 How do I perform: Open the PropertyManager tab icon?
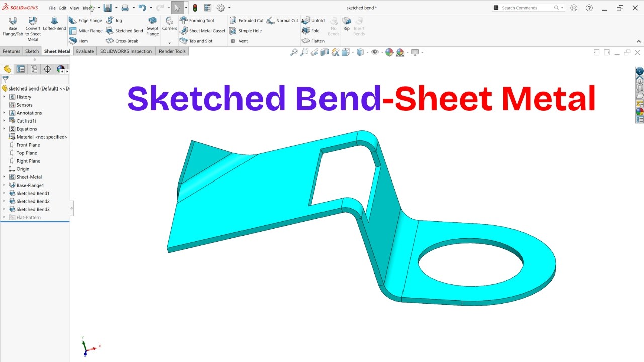(20, 69)
